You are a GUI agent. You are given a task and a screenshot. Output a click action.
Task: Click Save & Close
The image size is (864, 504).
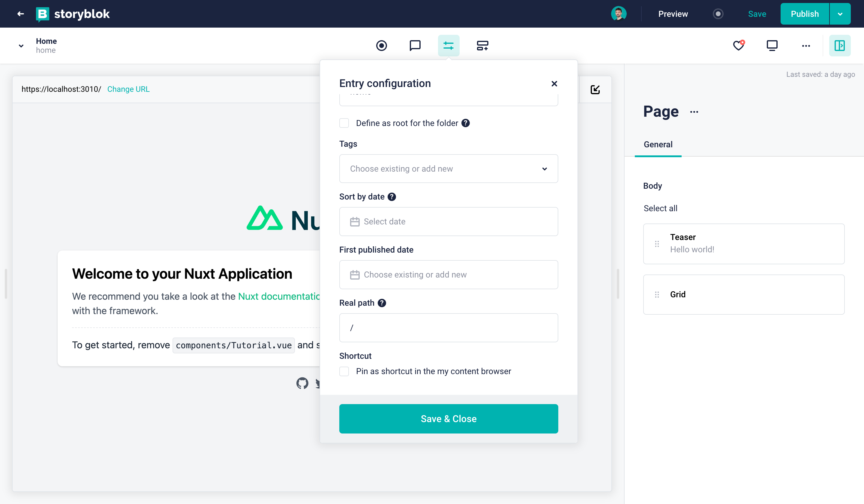tap(448, 418)
